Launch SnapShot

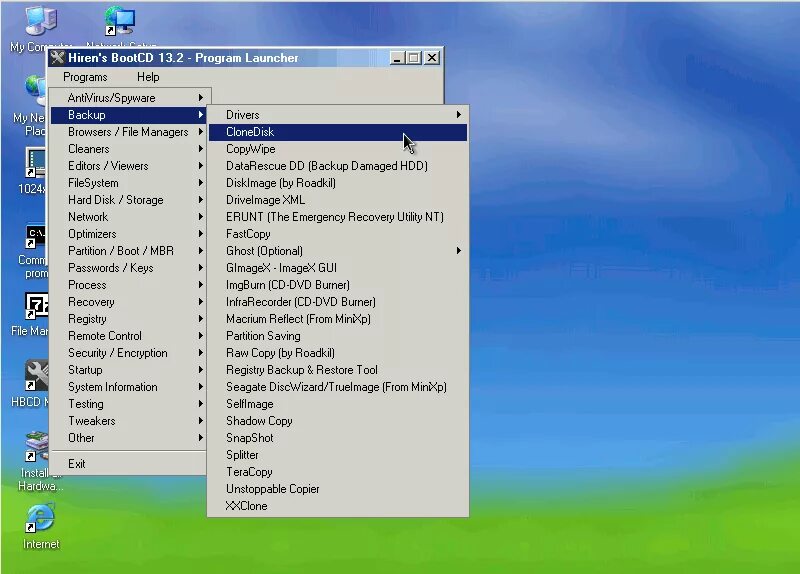coord(338,438)
